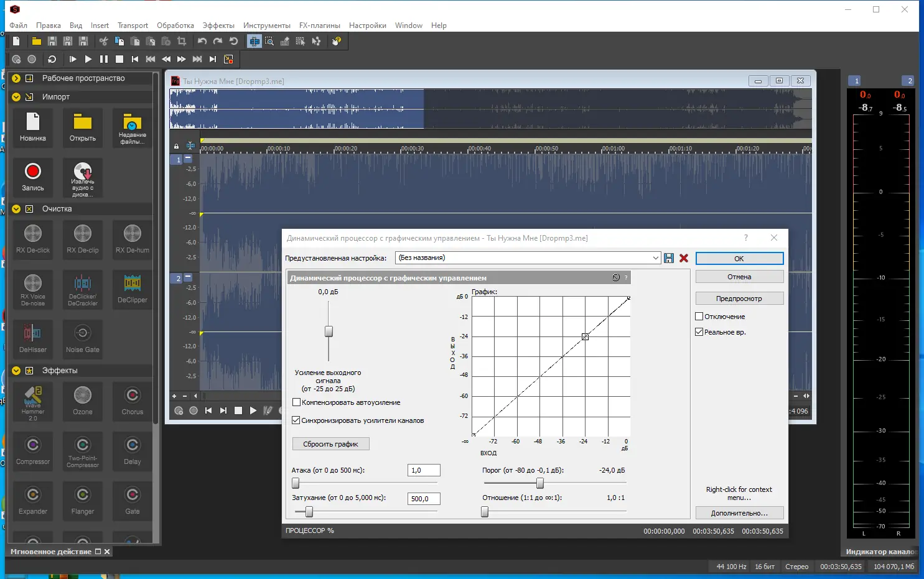The height and width of the screenshot is (579, 924).
Task: Click the Порог threshold slider handle
Action: (x=540, y=483)
